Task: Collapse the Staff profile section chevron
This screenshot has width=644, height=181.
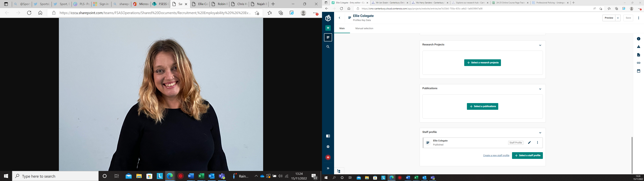Action: click(540, 133)
